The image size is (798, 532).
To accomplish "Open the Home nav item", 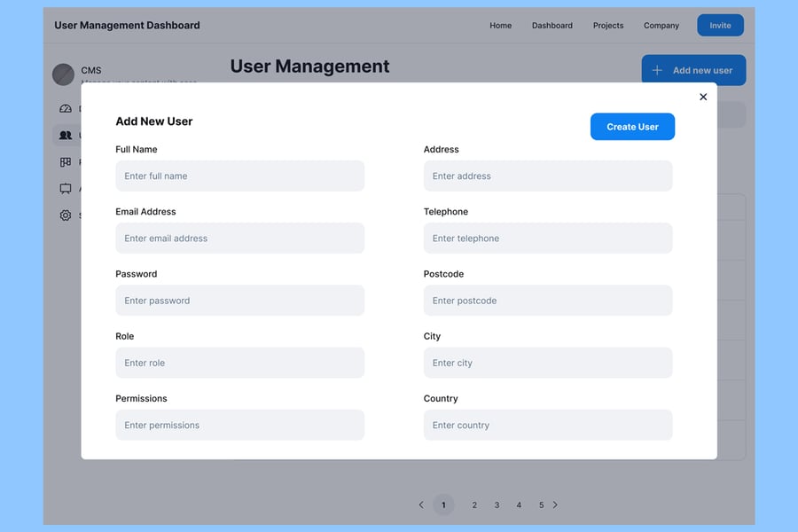I will click(500, 26).
